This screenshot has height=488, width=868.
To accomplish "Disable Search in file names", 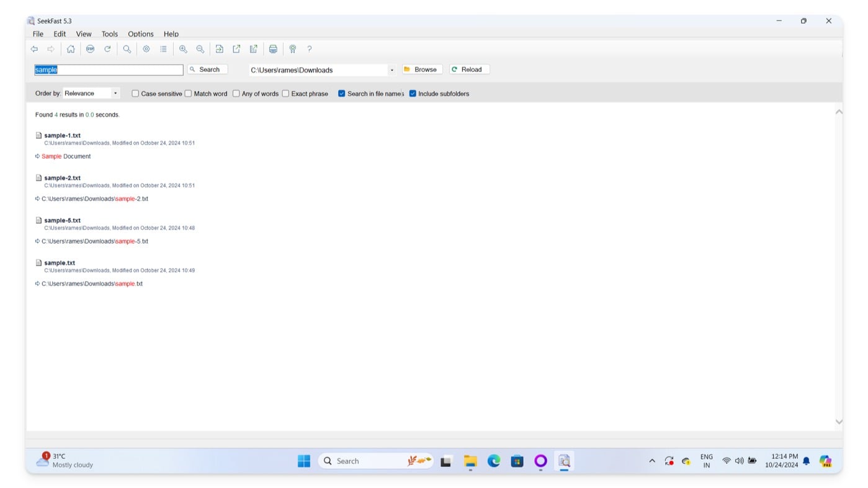I will pyautogui.click(x=341, y=94).
